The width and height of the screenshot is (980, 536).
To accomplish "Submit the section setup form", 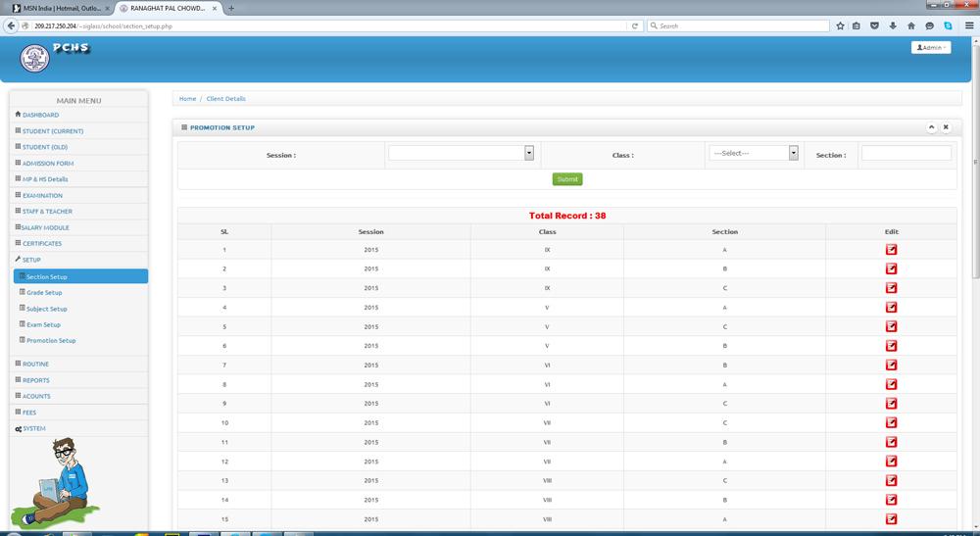I will (x=567, y=179).
